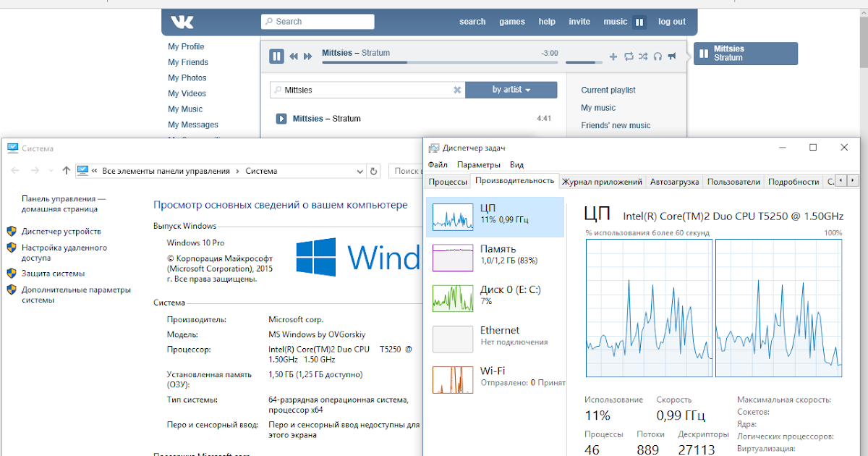Screen dimensions: 868x456
Task: Open the Вид menu in Диспетчер задач
Action: click(x=516, y=165)
